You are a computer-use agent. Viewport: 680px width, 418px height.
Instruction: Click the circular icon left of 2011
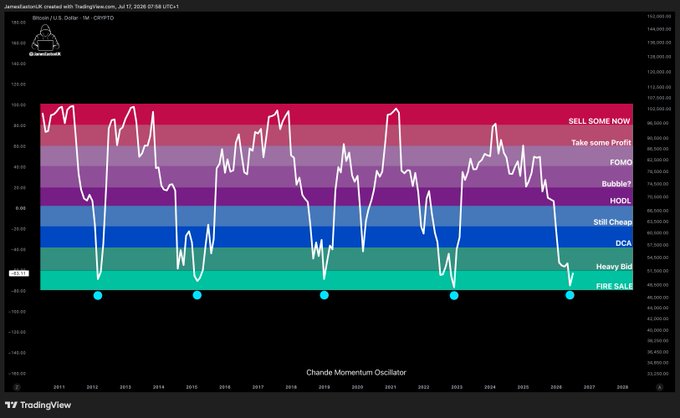coord(16,387)
